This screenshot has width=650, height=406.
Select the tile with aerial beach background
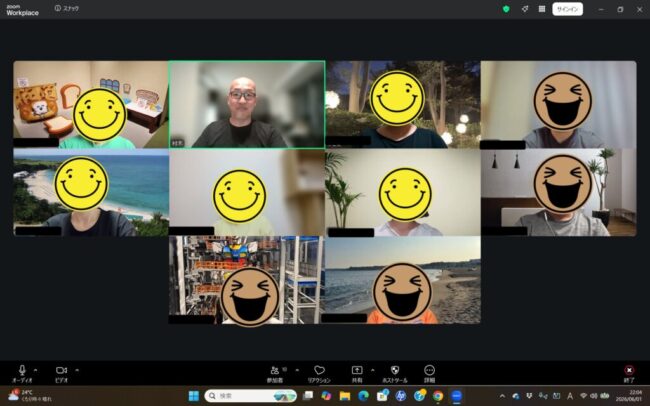tap(91, 192)
